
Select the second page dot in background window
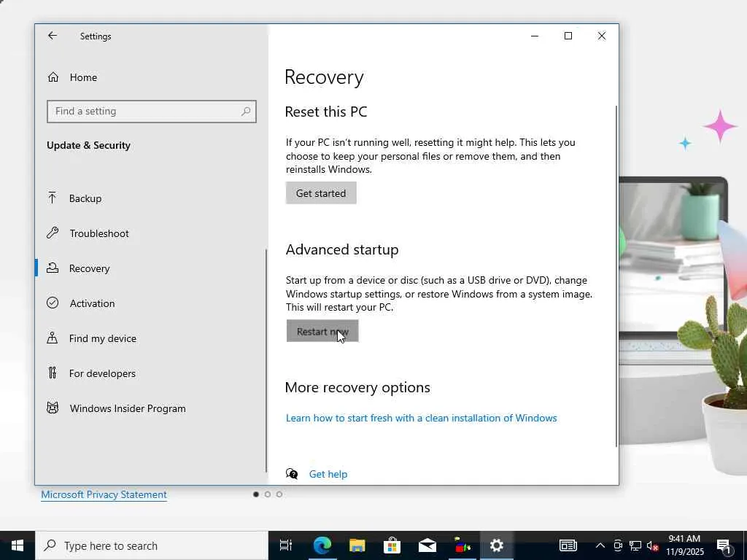point(268,494)
